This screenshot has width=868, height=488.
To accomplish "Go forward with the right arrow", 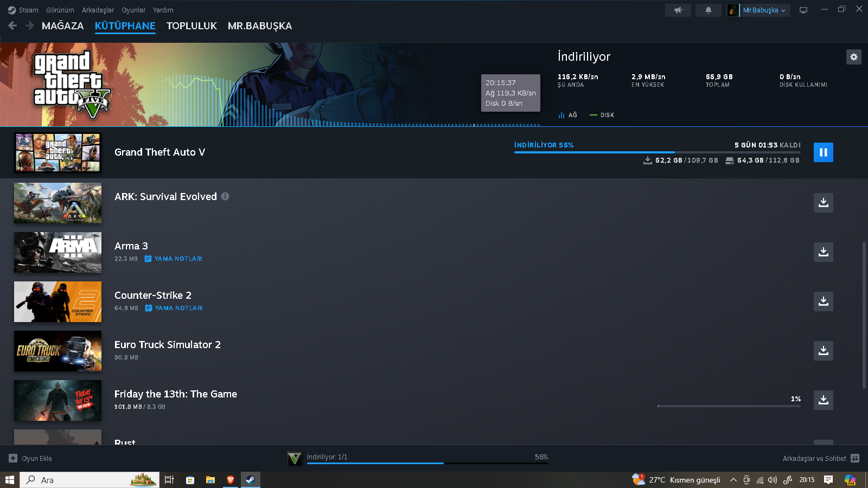I will pyautogui.click(x=30, y=25).
